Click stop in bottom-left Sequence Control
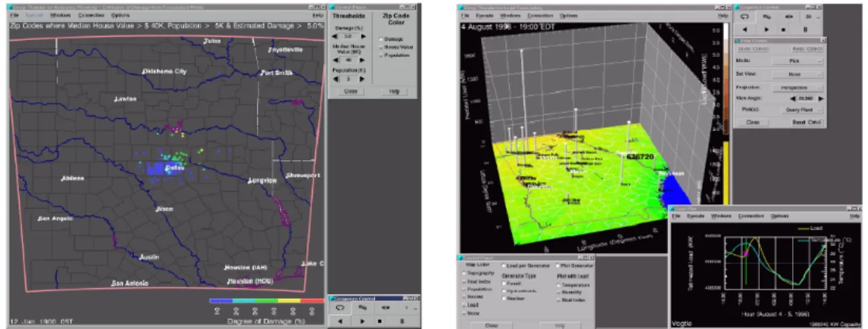Viewport: 868px width, 329px height. (x=379, y=321)
